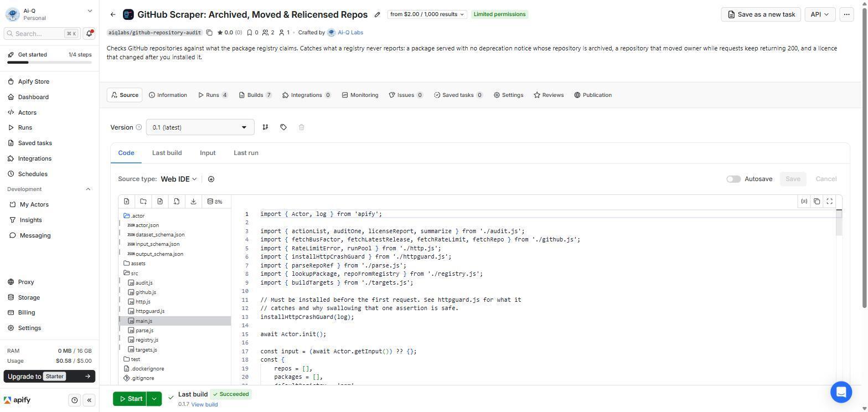
Task: Switch to the Information tab
Action: click(x=168, y=95)
